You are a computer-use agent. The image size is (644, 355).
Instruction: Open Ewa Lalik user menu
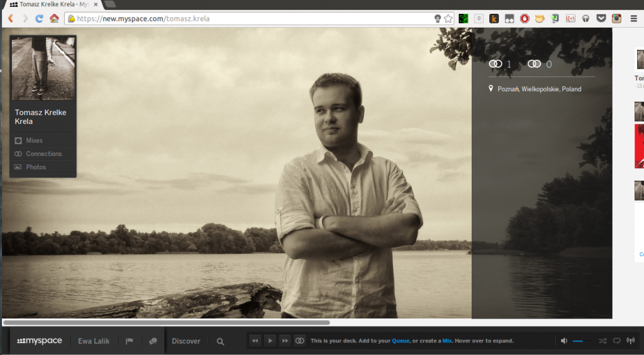tap(94, 341)
